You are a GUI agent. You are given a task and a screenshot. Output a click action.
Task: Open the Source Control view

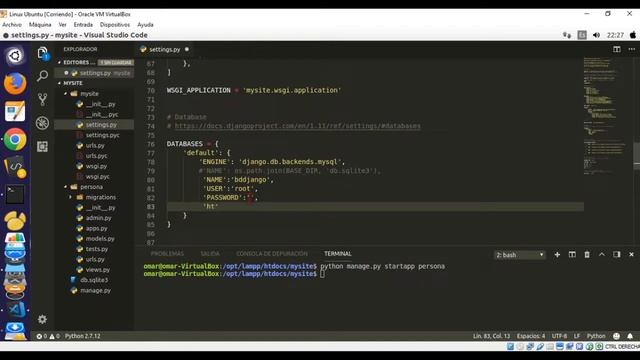pyautogui.click(x=42, y=99)
